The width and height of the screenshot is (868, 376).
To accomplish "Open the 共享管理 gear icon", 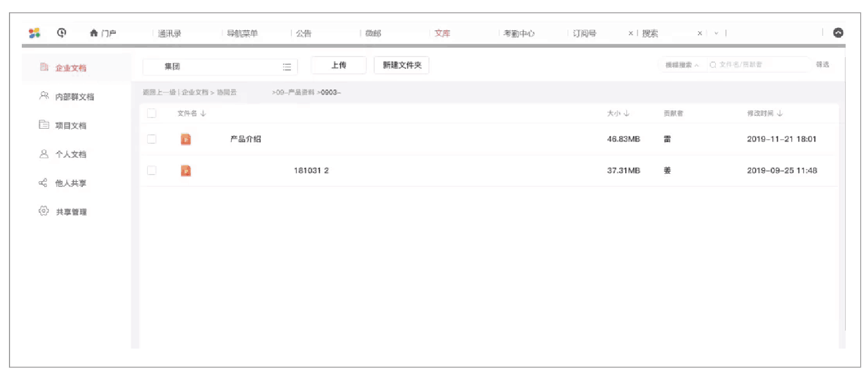I will point(44,211).
